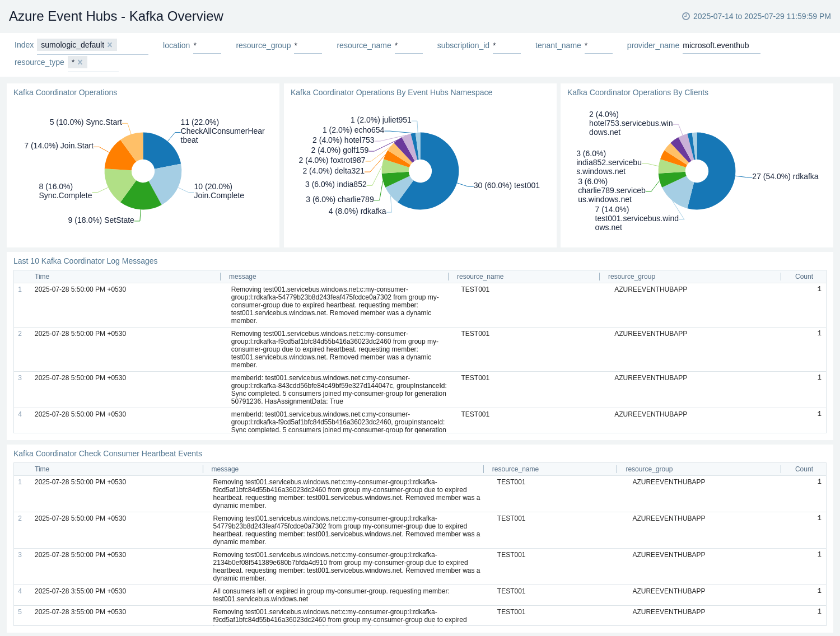The image size is (840, 636).
Task: Sort Log Messages table by message column
Action: coord(242,277)
